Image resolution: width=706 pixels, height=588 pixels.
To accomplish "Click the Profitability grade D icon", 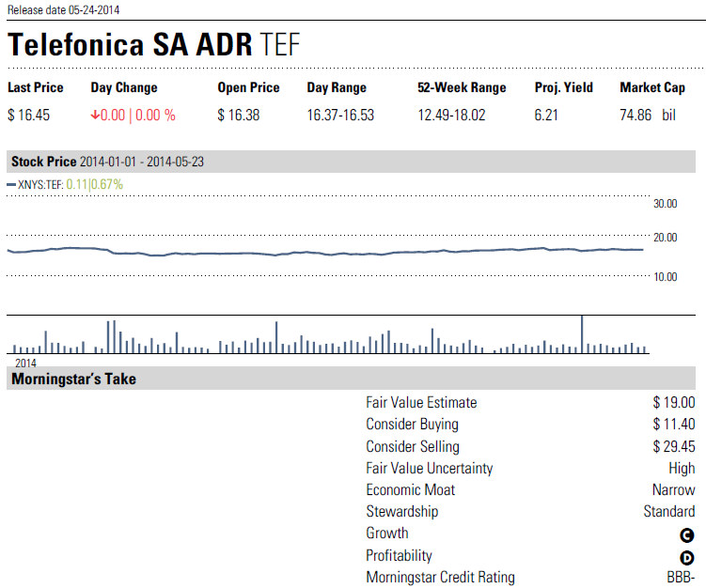I will (x=687, y=556).
